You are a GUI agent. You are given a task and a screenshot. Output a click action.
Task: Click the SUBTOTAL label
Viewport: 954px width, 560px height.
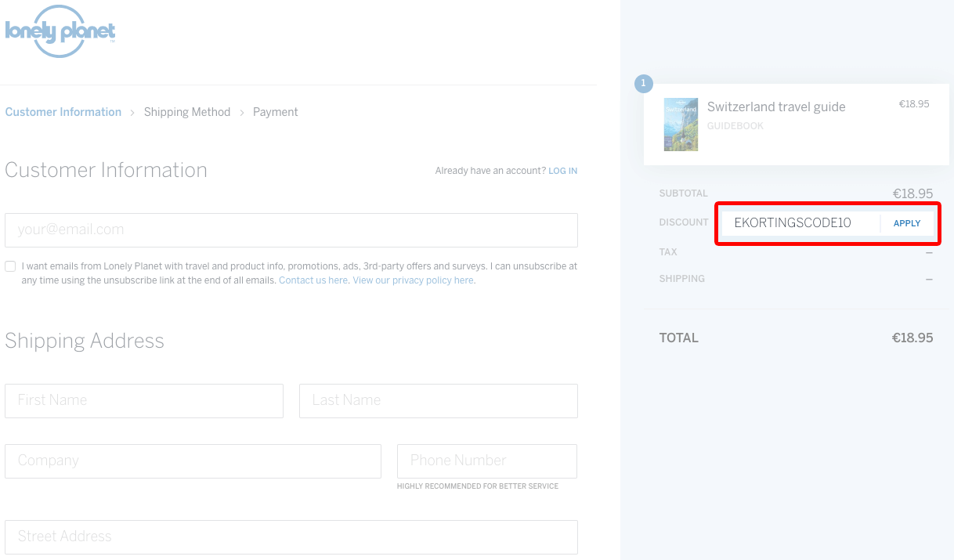pos(683,193)
